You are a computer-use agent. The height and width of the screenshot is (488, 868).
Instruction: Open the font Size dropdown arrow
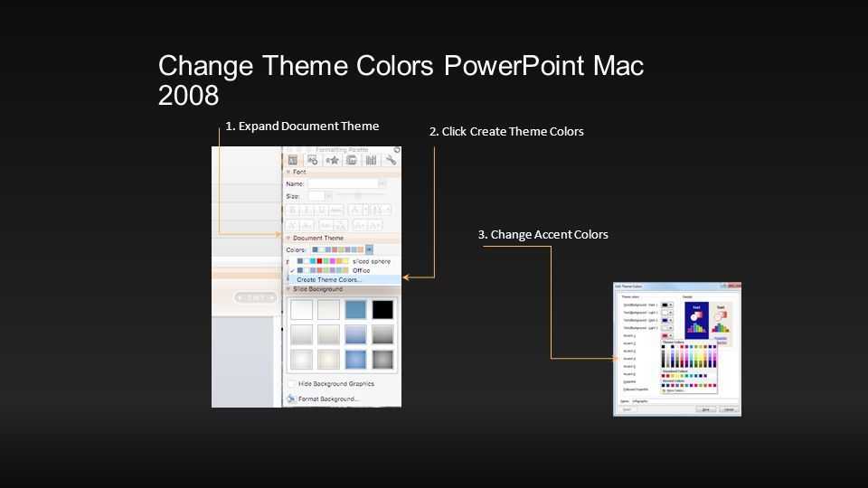click(x=329, y=196)
